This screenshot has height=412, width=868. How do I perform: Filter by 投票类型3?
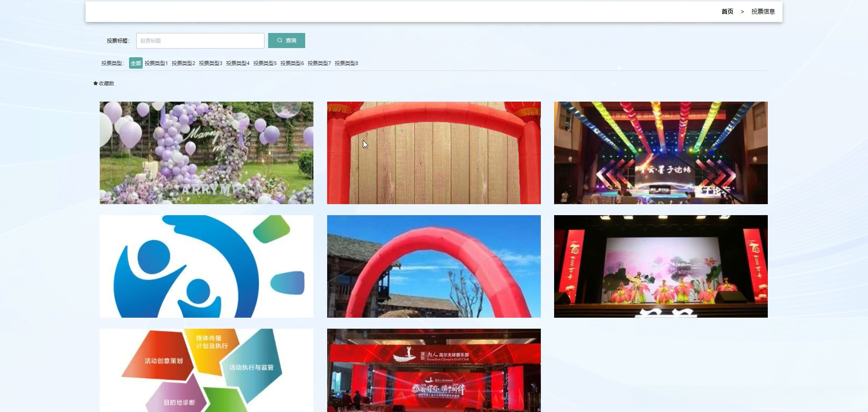[210, 63]
